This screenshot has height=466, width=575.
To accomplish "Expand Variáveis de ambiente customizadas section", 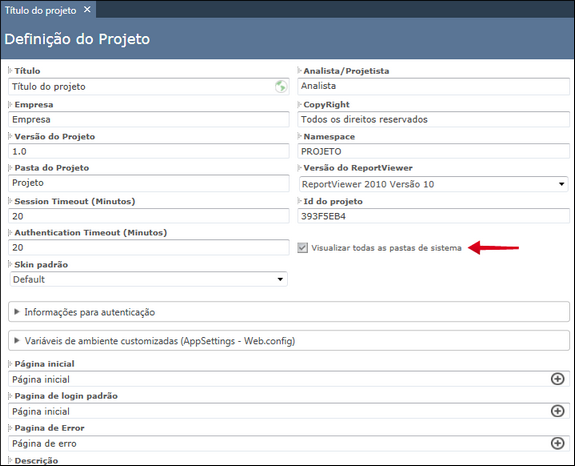I will (x=289, y=341).
